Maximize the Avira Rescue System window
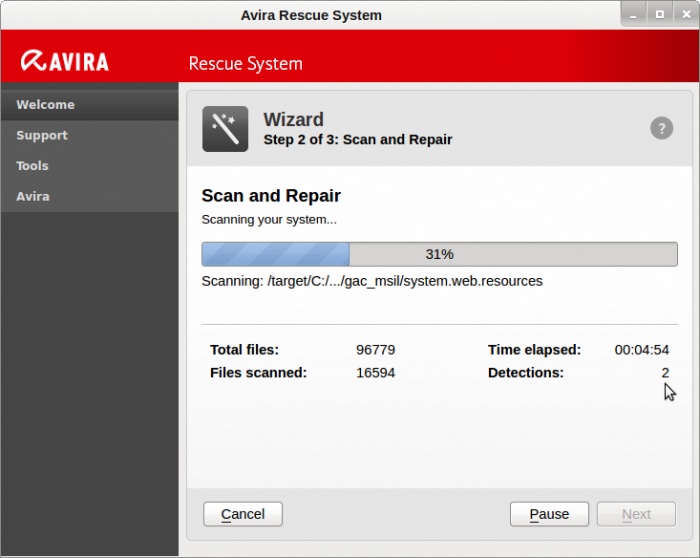Image resolution: width=700 pixels, height=558 pixels. (659, 14)
